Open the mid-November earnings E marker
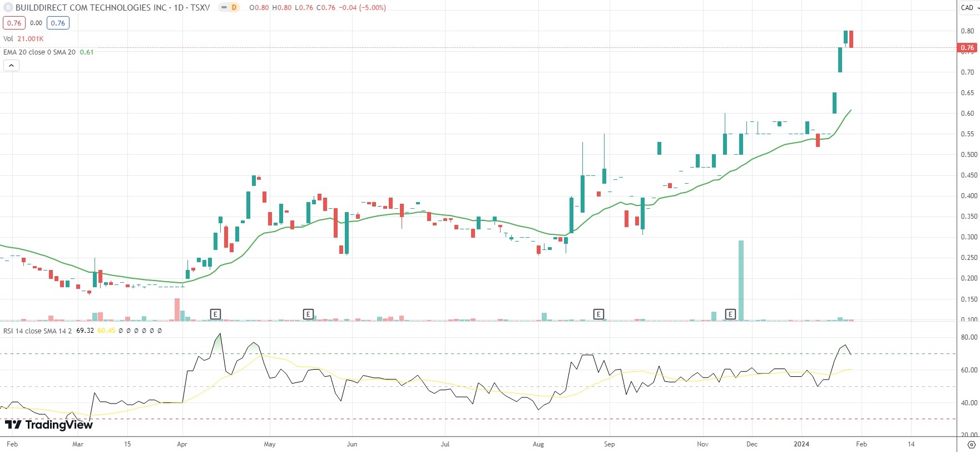The image size is (980, 452). [x=730, y=315]
